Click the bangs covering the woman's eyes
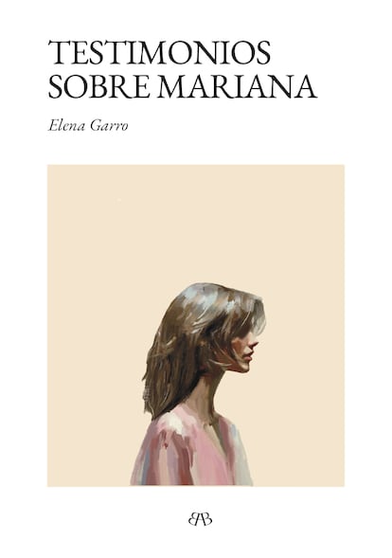Screen dimensions: 392x558 pos(245,322)
